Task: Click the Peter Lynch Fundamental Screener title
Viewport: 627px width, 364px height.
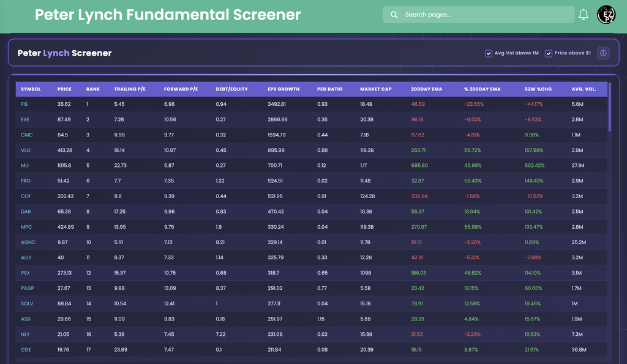Action: point(168,15)
